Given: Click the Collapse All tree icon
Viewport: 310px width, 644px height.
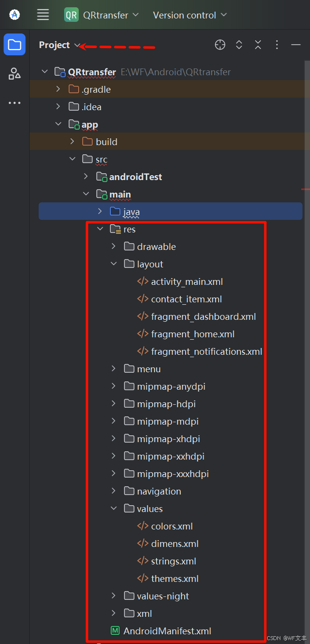Looking at the screenshot, I should (x=258, y=45).
